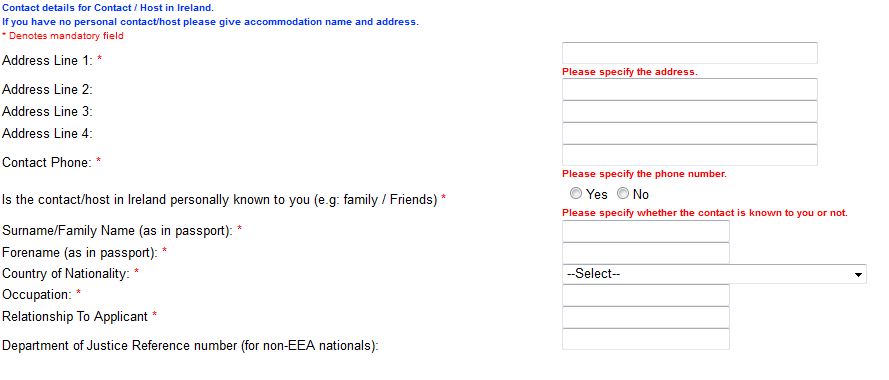The height and width of the screenshot is (380, 889).
Task: Click the Address Line 1 input field
Action: (x=689, y=53)
